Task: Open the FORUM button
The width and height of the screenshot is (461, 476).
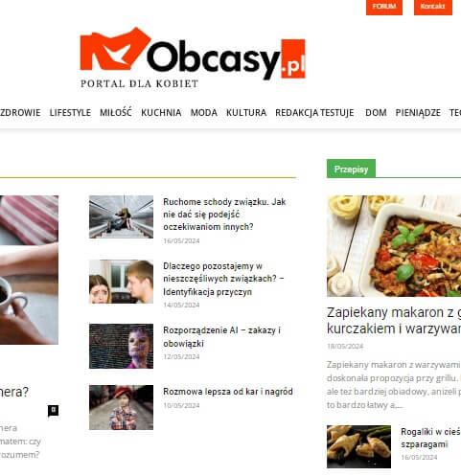Action: (384, 7)
